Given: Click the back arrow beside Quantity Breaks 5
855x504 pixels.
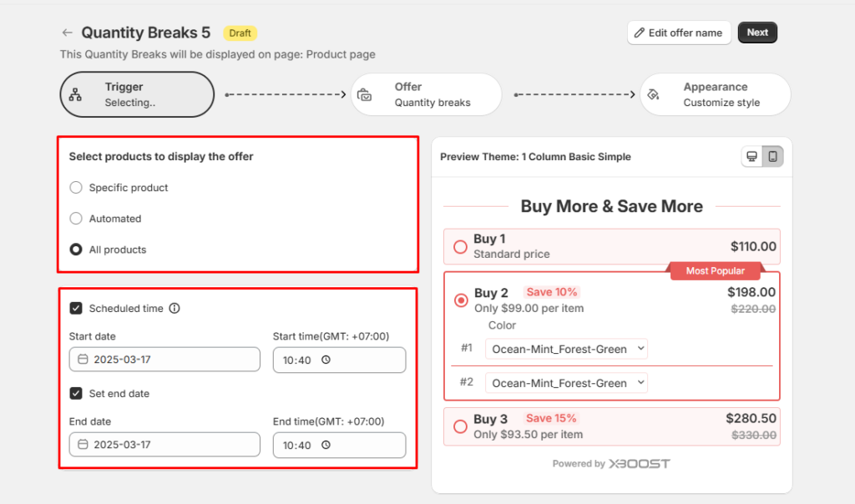Looking at the screenshot, I should pyautogui.click(x=67, y=33).
